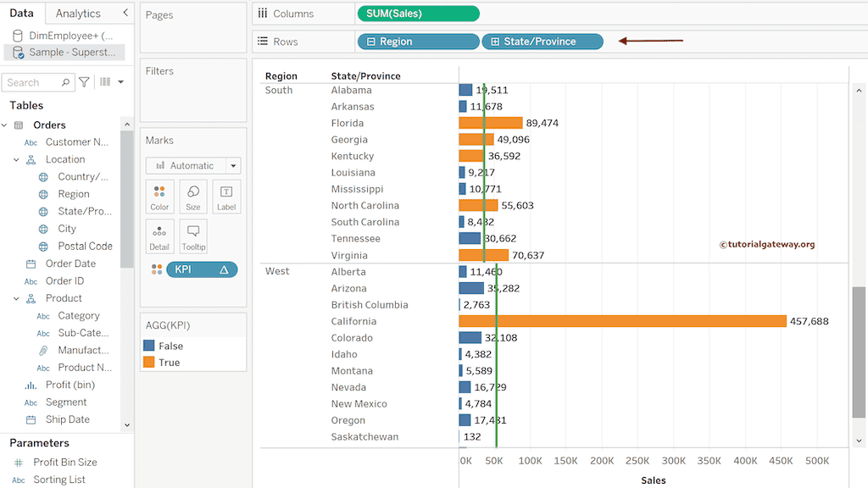Open the Label options in Marks card
This screenshot has width=868, height=488.
[225, 197]
